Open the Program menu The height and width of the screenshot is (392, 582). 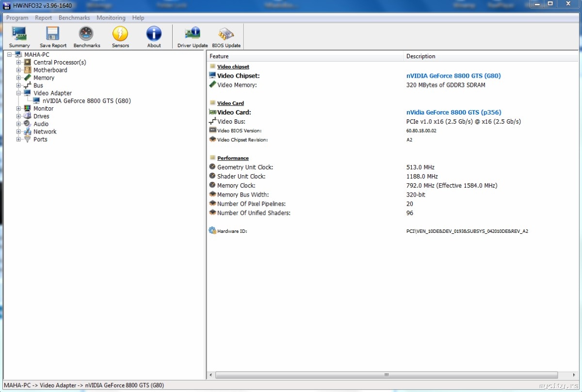[17, 18]
